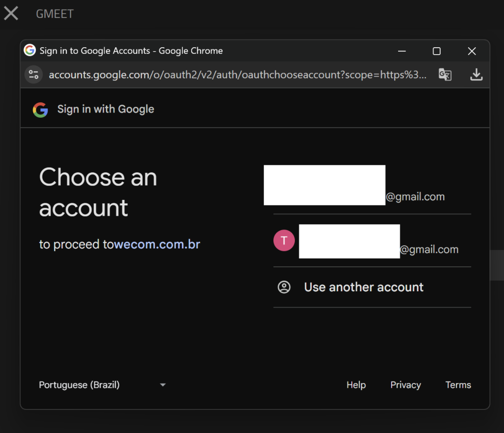Open the Privacy link
This screenshot has height=433, width=504.
pos(406,385)
